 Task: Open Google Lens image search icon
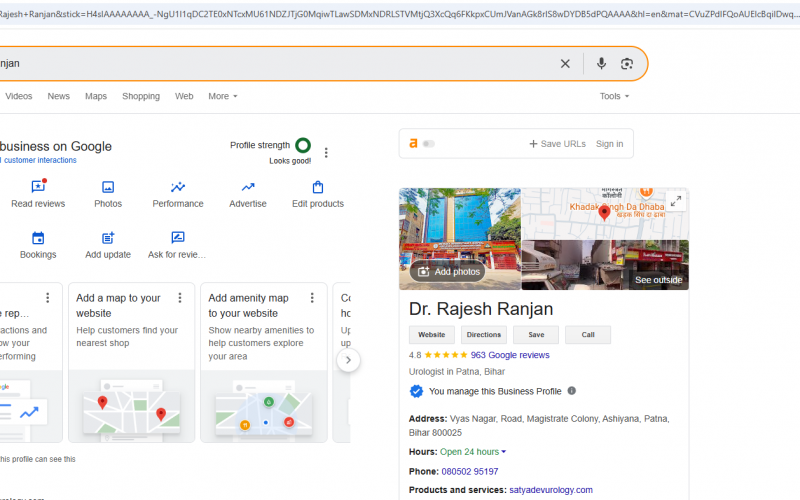point(627,64)
